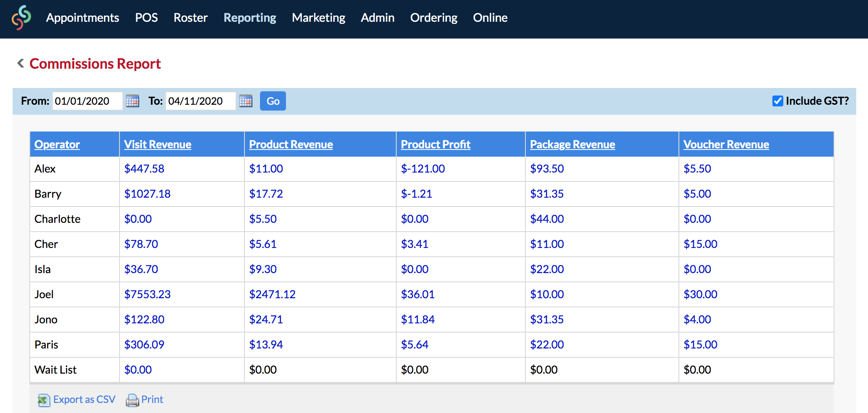The height and width of the screenshot is (413, 868).
Task: Open the Admin menu
Action: 377,18
